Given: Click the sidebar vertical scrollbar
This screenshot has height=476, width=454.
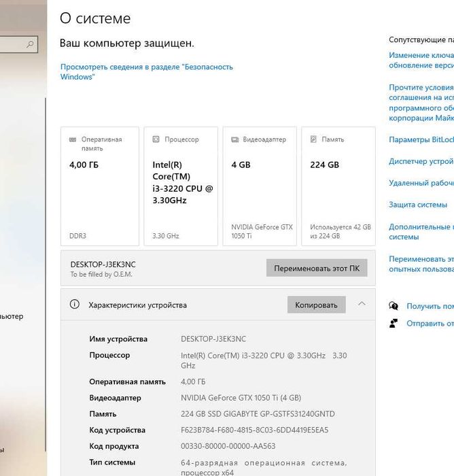Looking at the screenshot, I should (x=46, y=275).
